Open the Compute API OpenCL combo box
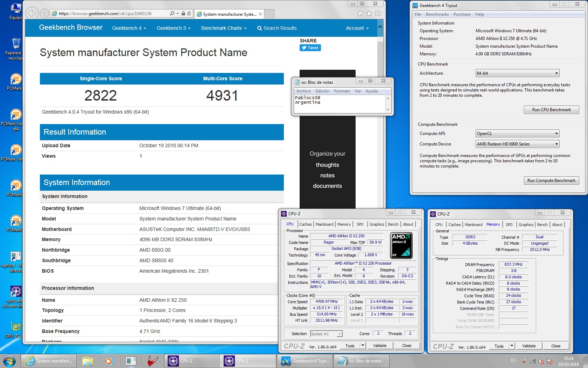 pyautogui.click(x=517, y=134)
